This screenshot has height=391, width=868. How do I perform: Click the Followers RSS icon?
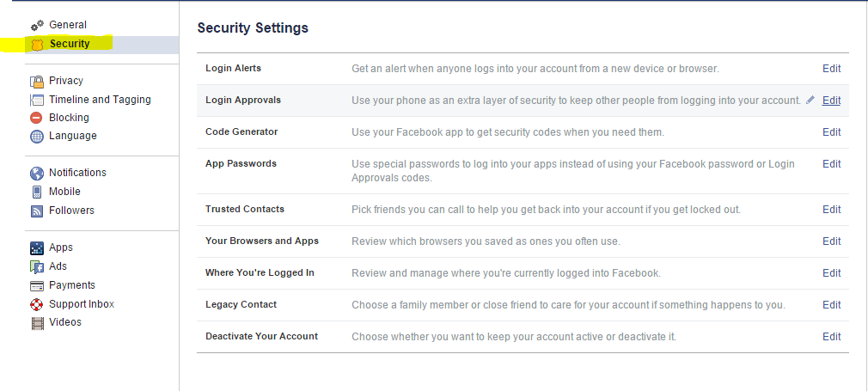click(x=37, y=211)
